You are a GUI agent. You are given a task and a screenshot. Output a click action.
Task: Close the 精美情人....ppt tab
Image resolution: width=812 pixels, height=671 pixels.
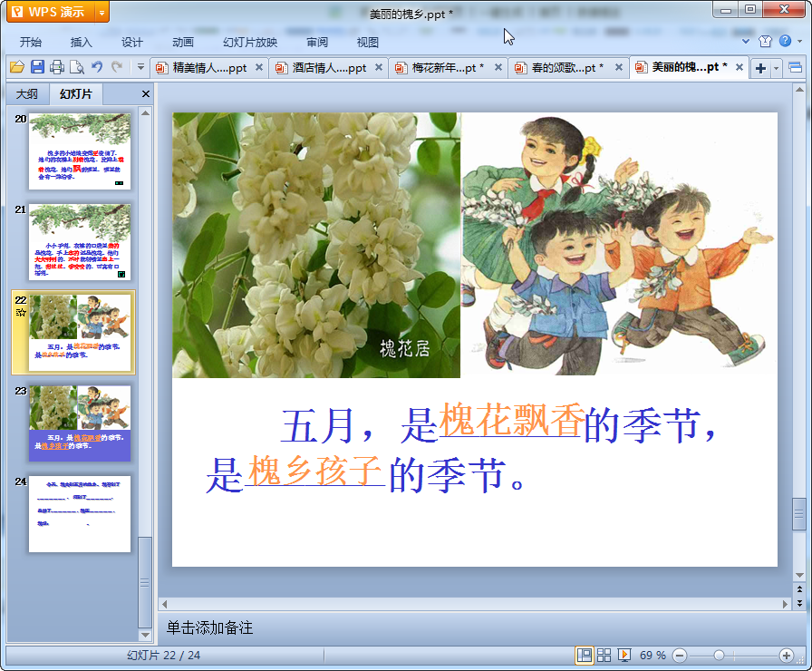click(259, 67)
